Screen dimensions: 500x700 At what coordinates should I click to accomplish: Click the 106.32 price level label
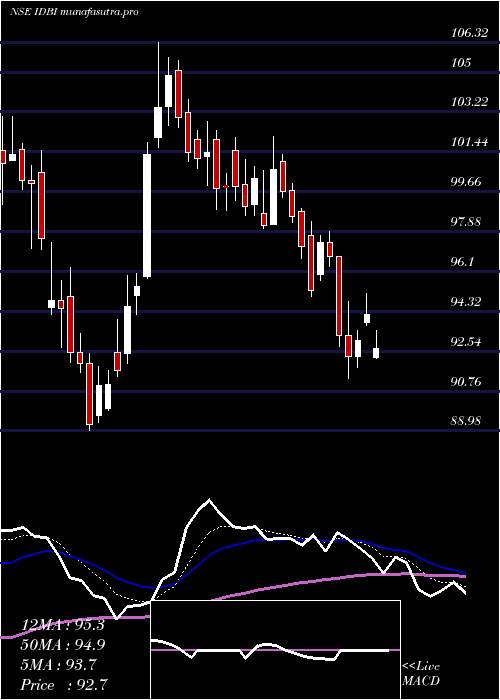point(469,33)
